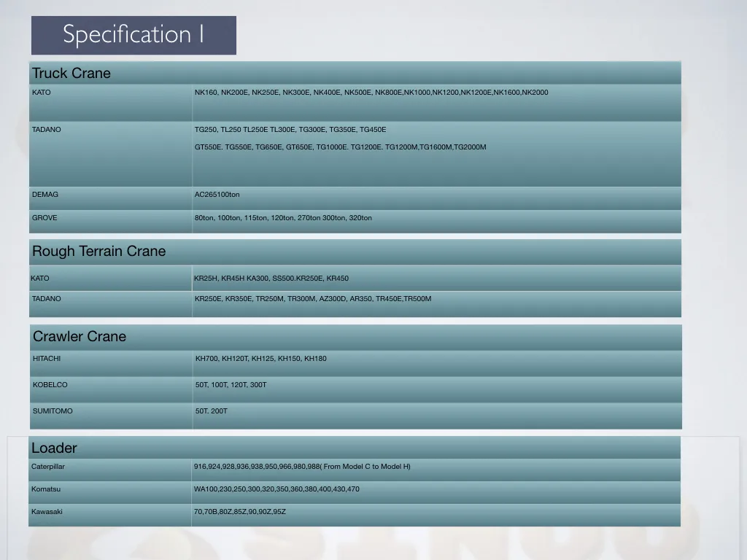
Task: Click the KATO cell under Truck Crane
Action: point(42,93)
